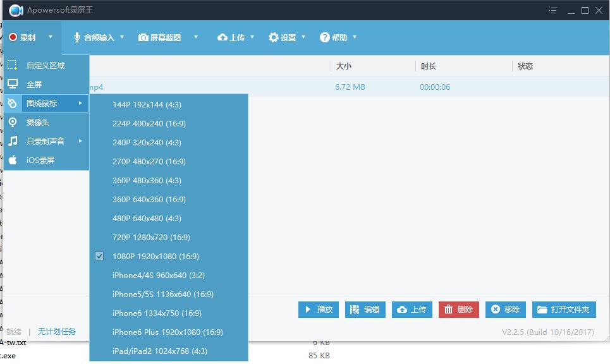This screenshot has height=364, width=610.
Task: Click the 打开文件夹 open folder button
Action: [564, 310]
